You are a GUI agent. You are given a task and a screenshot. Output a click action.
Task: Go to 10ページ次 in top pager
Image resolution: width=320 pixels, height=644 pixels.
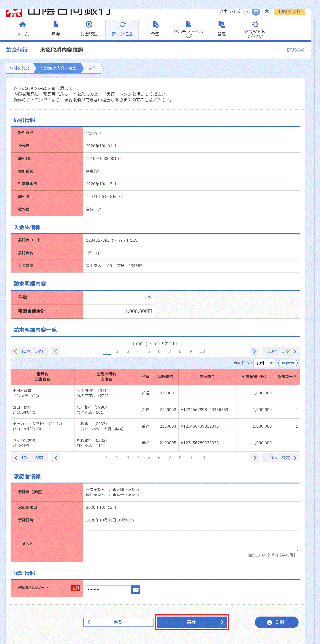281,351
